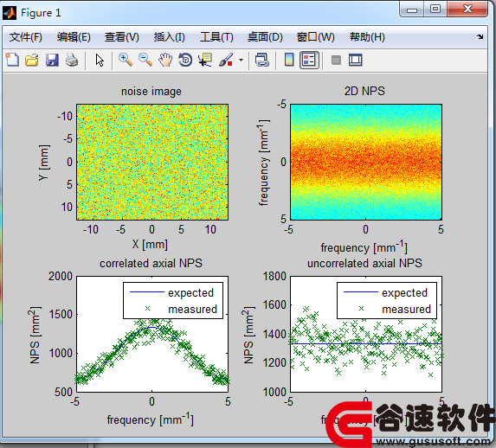The width and height of the screenshot is (496, 448).
Task: Activate the Brush data tool
Action: coord(226,60)
